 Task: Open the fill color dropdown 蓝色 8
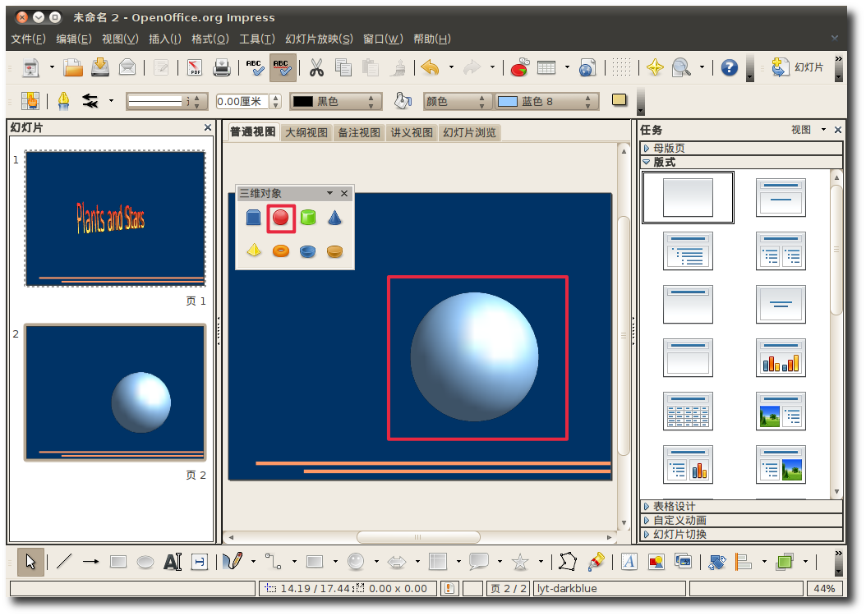tap(546, 102)
